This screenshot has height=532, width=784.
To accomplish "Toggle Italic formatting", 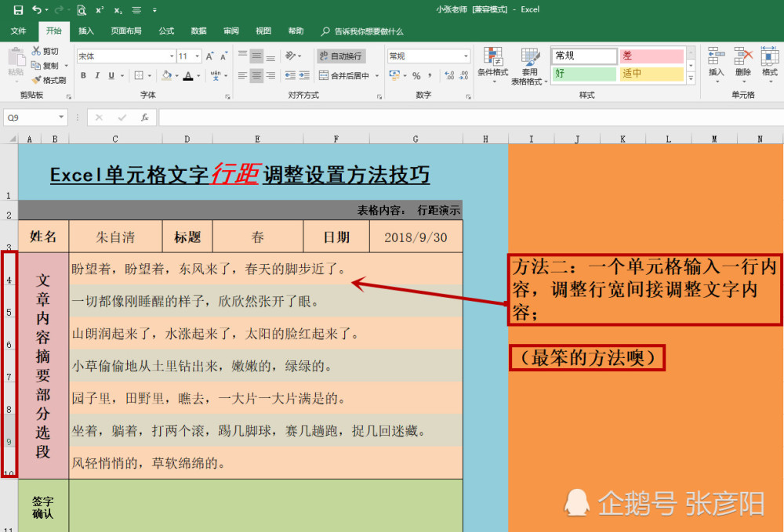I will (97, 75).
